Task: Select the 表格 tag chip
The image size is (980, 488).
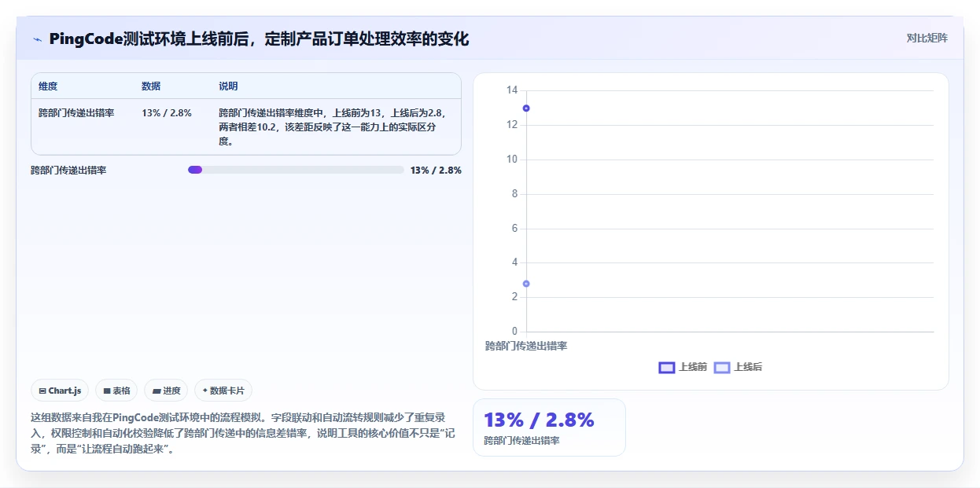Action: tap(116, 391)
